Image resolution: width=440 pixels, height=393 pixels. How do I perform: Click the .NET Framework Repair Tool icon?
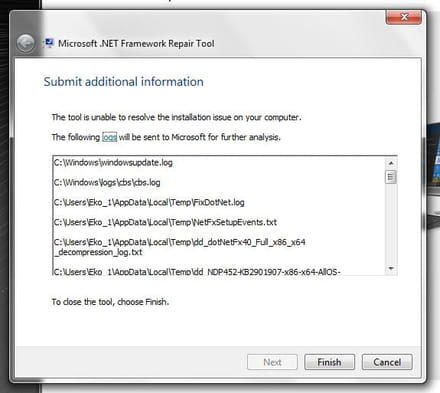(49, 43)
